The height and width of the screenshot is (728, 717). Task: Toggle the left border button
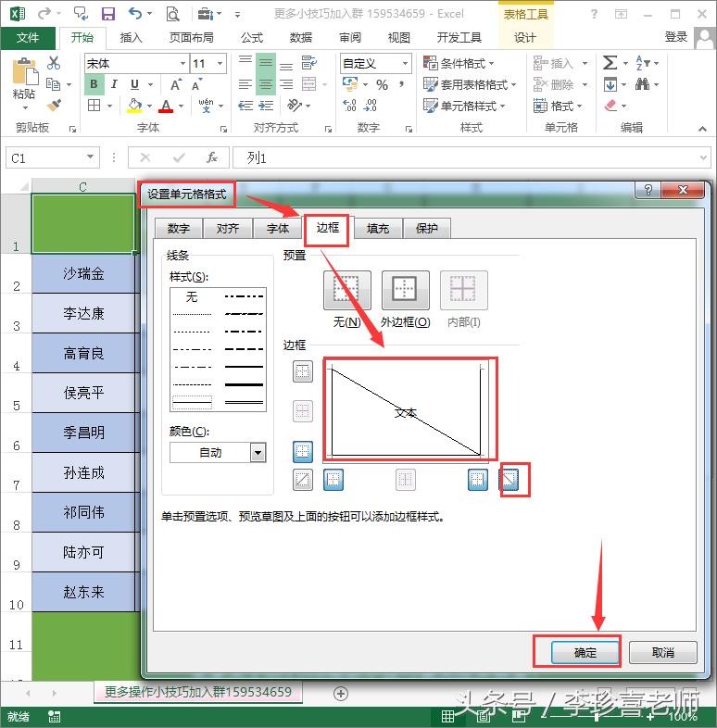333,479
